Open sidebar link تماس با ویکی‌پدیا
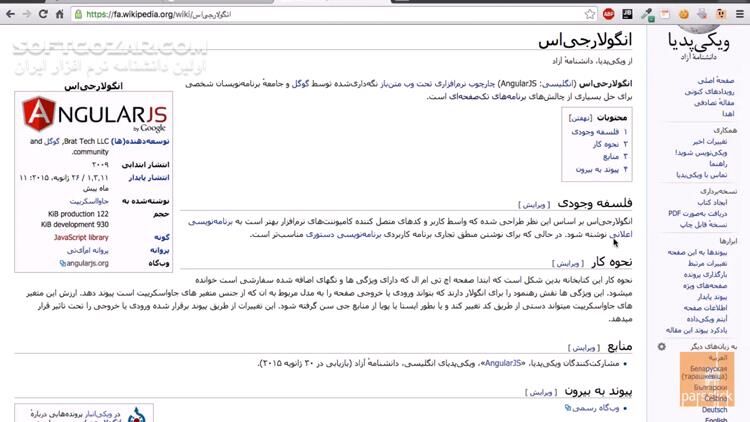Image resolution: width=750 pixels, height=422 pixels. coord(702,175)
